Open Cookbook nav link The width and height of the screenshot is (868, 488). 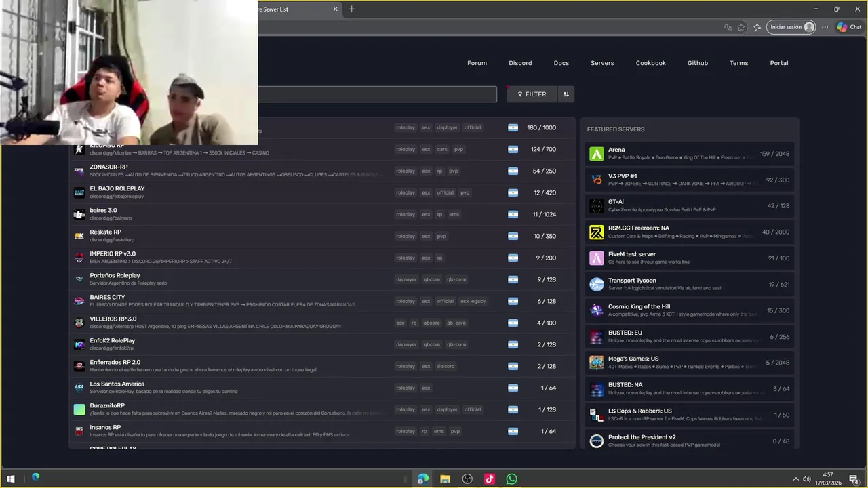point(651,63)
